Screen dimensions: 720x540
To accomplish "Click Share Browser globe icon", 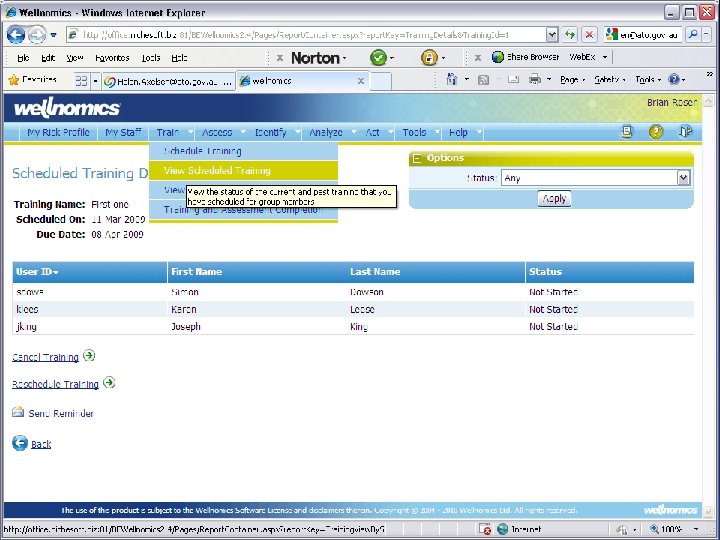I will pyautogui.click(x=498, y=57).
